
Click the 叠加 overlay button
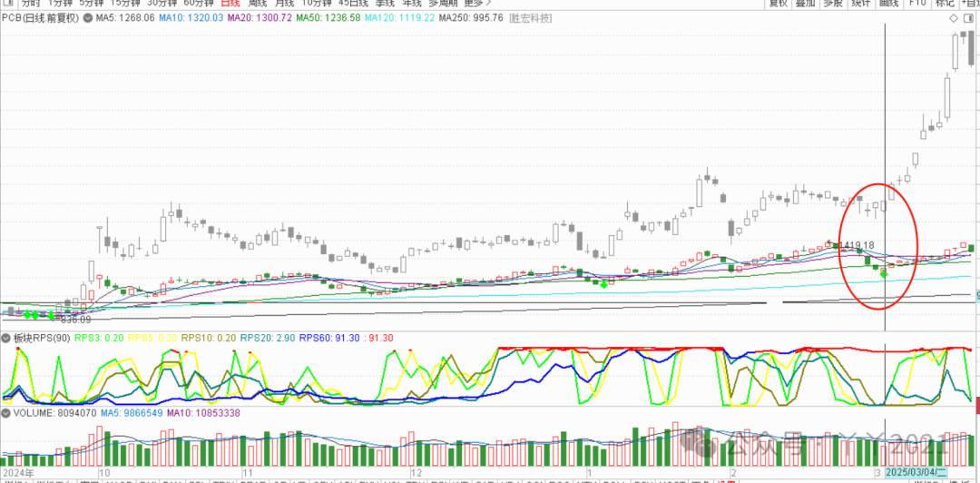pyautogui.click(x=805, y=4)
